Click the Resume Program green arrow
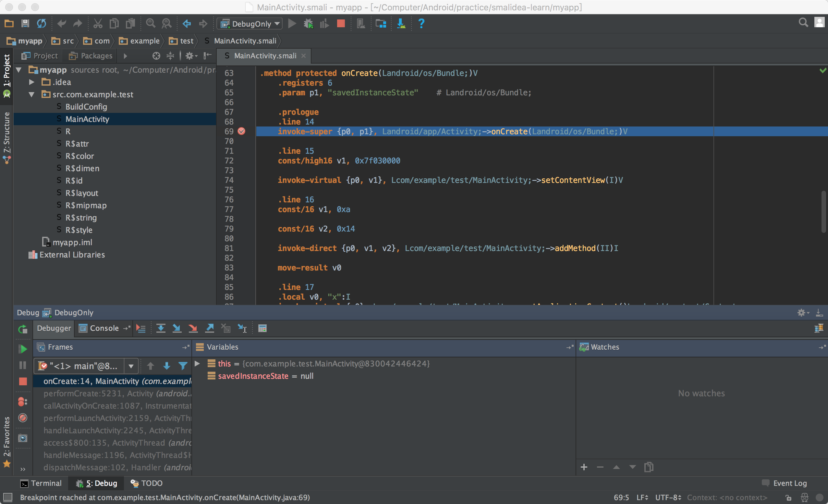828x504 pixels. (x=22, y=349)
